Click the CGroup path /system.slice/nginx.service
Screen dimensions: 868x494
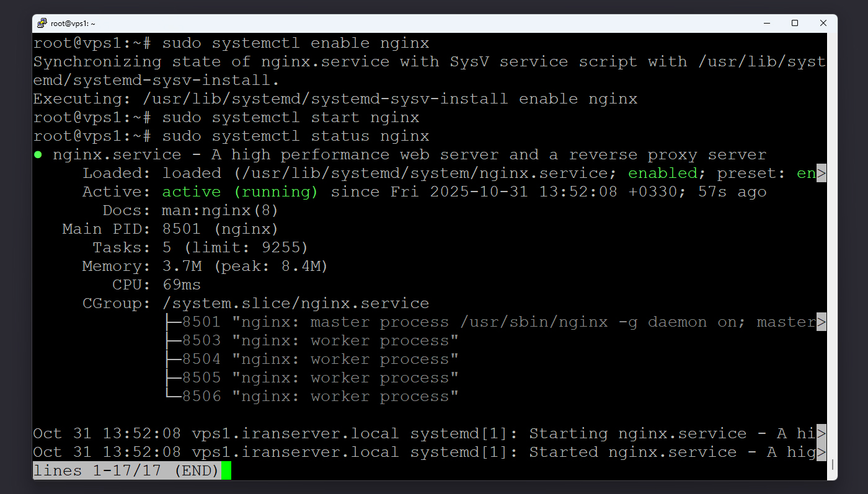coord(296,303)
